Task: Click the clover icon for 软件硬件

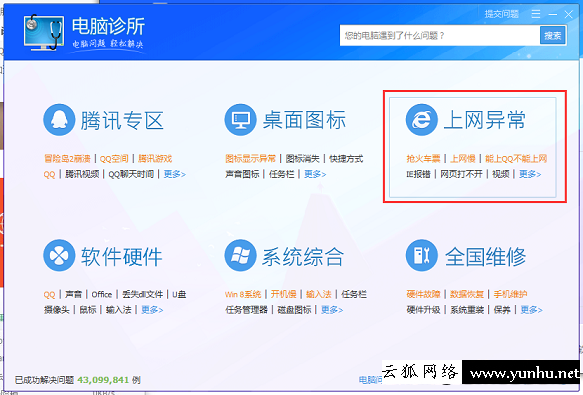Action: 59,256
